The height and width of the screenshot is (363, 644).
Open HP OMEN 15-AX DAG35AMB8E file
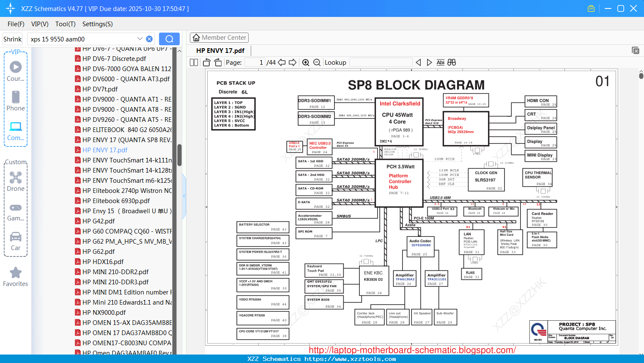click(127, 323)
